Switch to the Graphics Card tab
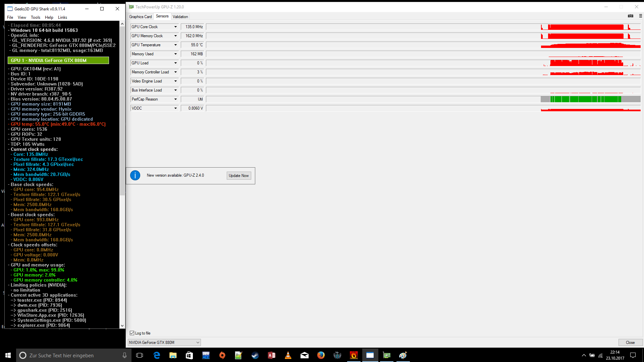 click(x=140, y=17)
